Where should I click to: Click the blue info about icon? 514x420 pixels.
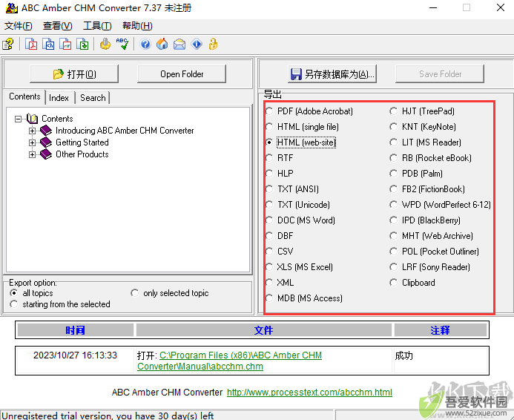(x=197, y=44)
